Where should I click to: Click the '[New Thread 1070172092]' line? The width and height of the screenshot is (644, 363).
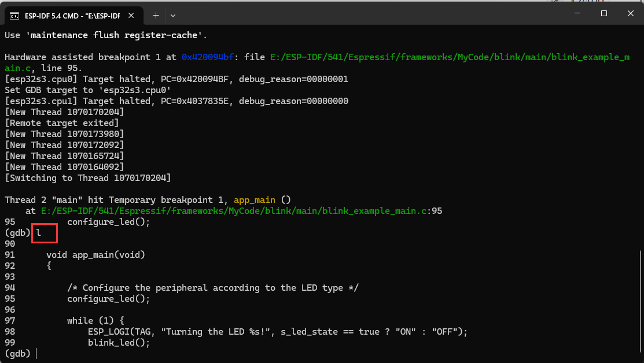click(64, 145)
